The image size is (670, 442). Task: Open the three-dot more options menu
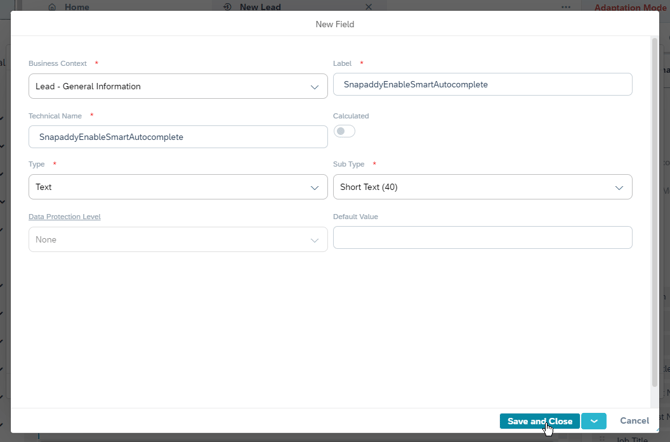pyautogui.click(x=567, y=6)
